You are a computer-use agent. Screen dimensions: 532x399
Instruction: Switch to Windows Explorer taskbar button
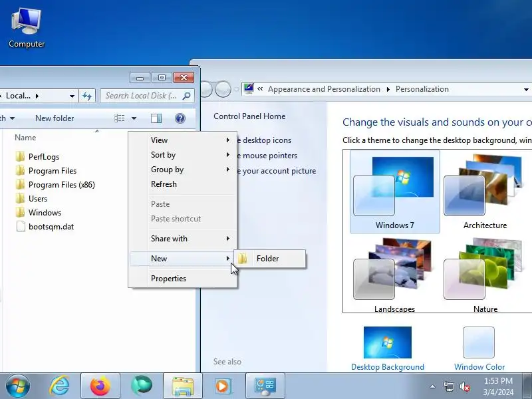click(x=182, y=386)
